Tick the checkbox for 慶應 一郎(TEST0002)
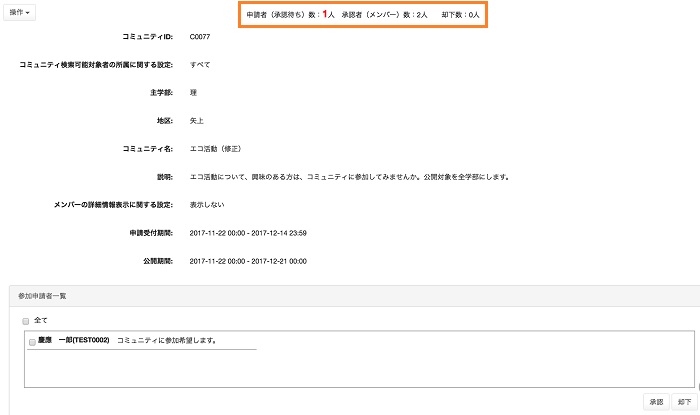Viewport: 700px width, 415px height. pyautogui.click(x=32, y=342)
